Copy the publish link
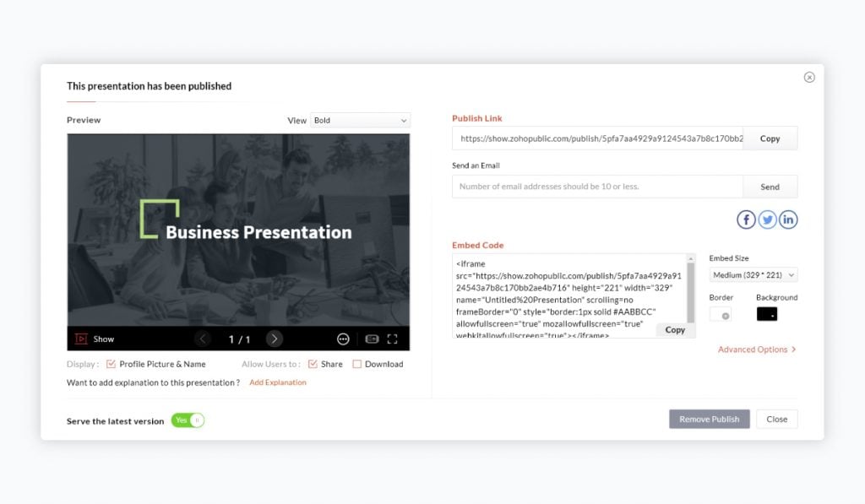Screen dimensions: 865x504 (x=770, y=138)
